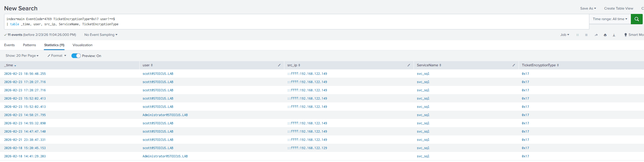
Task: Switch to the Events tab
Action: [9, 45]
